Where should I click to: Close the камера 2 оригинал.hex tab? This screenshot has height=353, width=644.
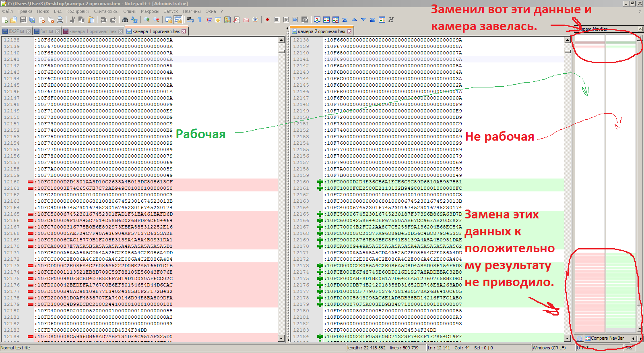[349, 31]
